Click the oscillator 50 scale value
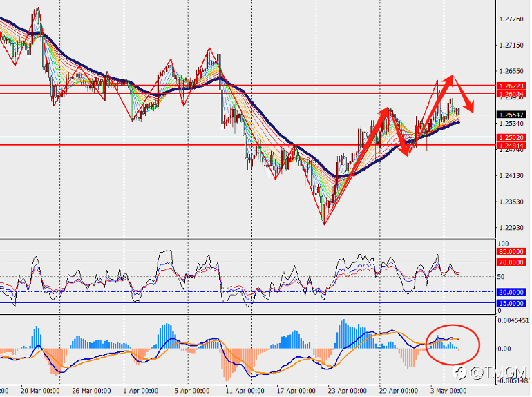 501,277
